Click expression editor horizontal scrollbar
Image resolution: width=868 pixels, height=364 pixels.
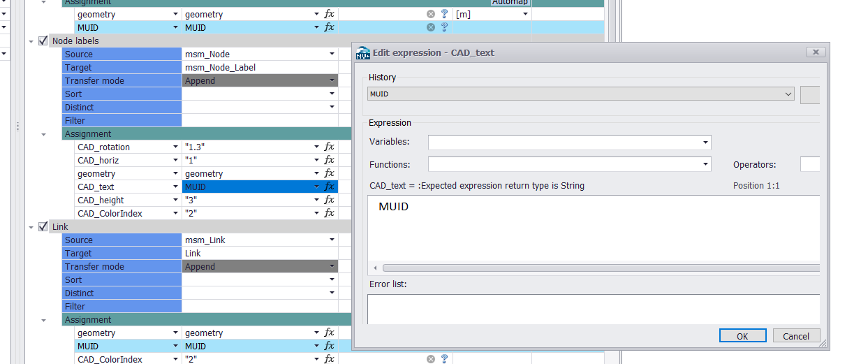[x=601, y=268]
